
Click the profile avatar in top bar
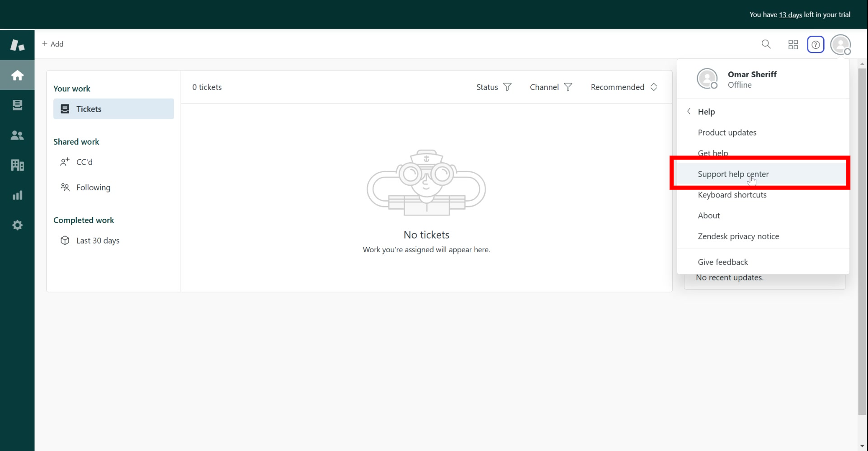pyautogui.click(x=840, y=44)
